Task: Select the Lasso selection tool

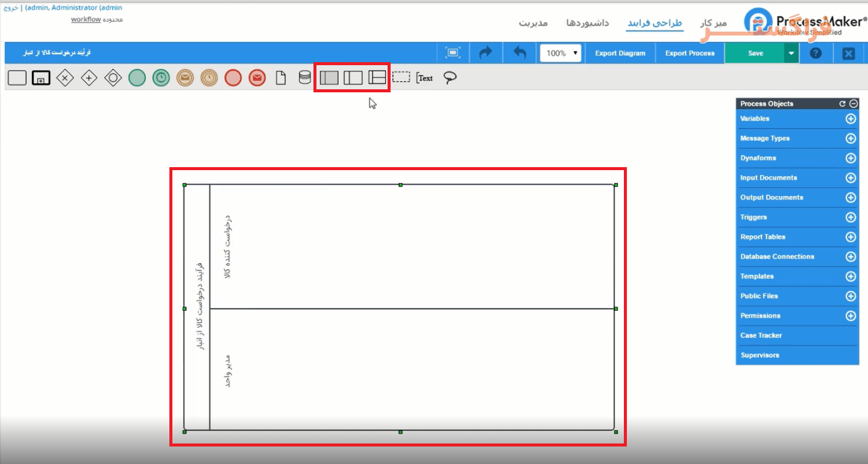Action: tap(450, 78)
